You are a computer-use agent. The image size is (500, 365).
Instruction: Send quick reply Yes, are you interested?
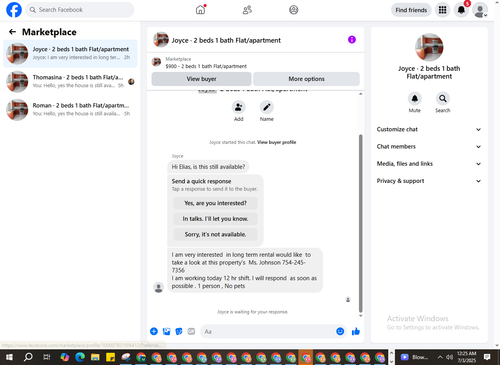point(215,203)
